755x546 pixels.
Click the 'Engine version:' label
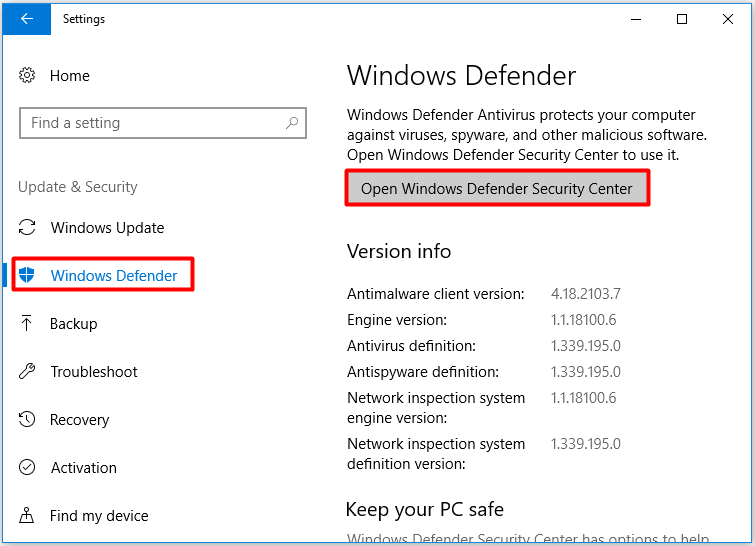[x=397, y=320]
